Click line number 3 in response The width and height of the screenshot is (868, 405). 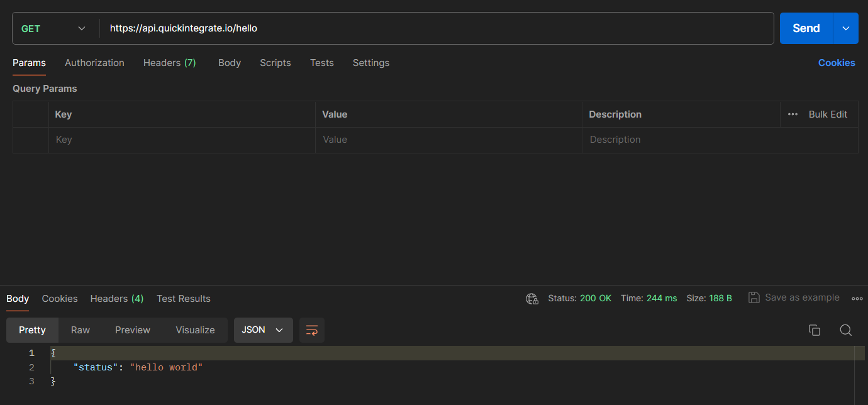[31, 382]
